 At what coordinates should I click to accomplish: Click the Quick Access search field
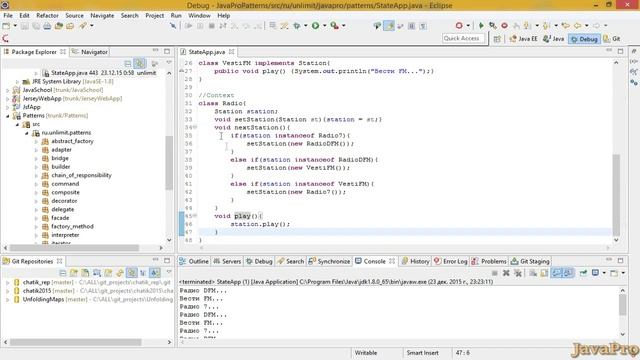(x=464, y=38)
